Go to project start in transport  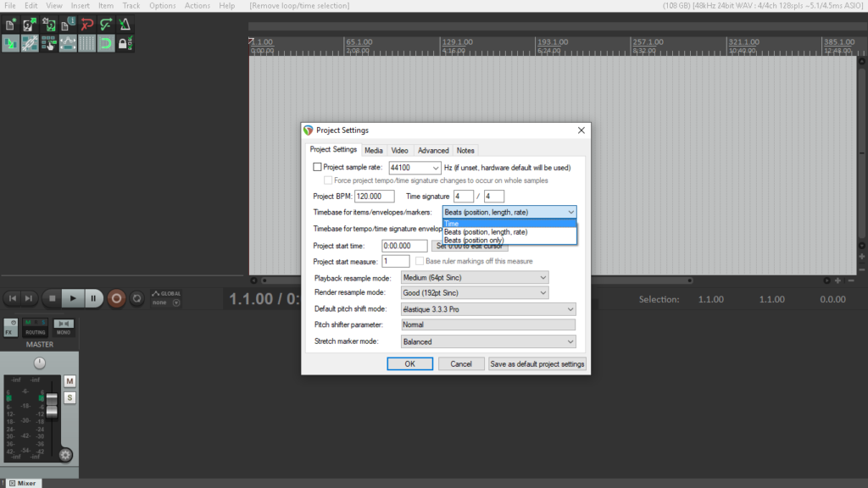(x=12, y=299)
